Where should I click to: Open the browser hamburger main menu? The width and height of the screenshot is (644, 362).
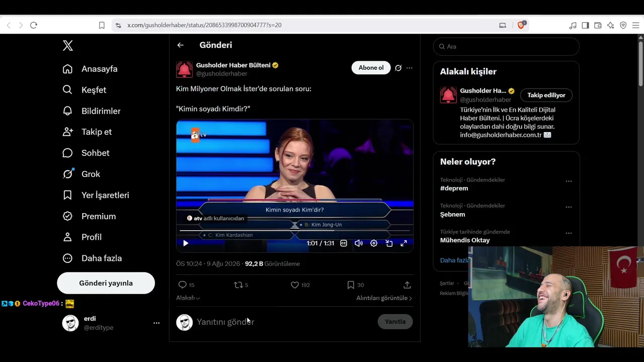click(x=635, y=25)
